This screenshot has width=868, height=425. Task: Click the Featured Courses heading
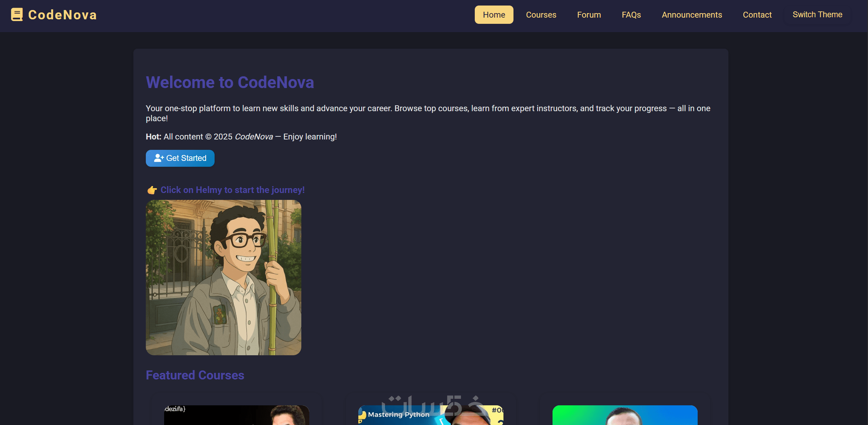195,375
